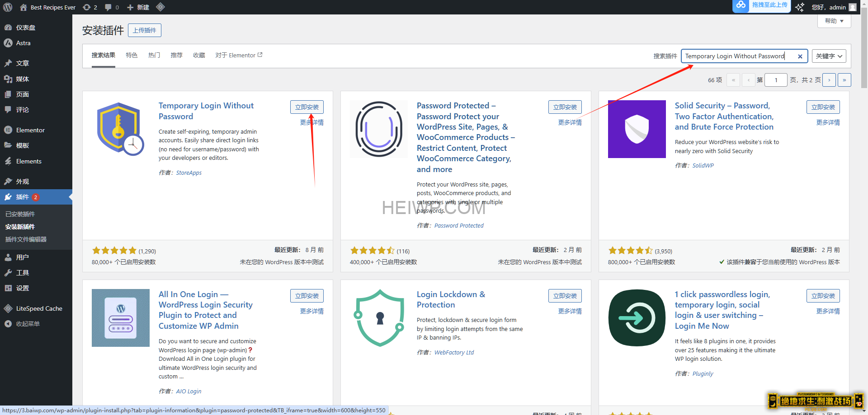Open the Pluginly author link
This screenshot has height=415, width=868.
coord(703,374)
